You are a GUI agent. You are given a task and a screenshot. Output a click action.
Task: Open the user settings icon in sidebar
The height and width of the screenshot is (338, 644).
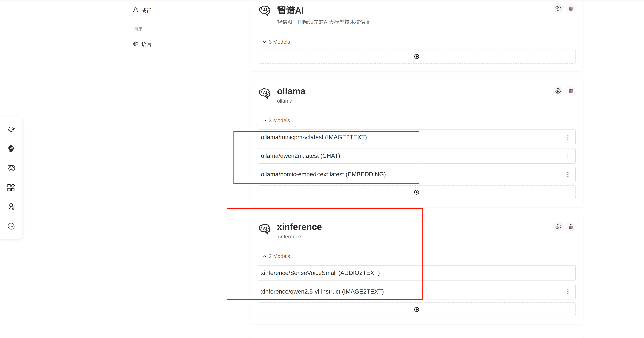(x=11, y=207)
